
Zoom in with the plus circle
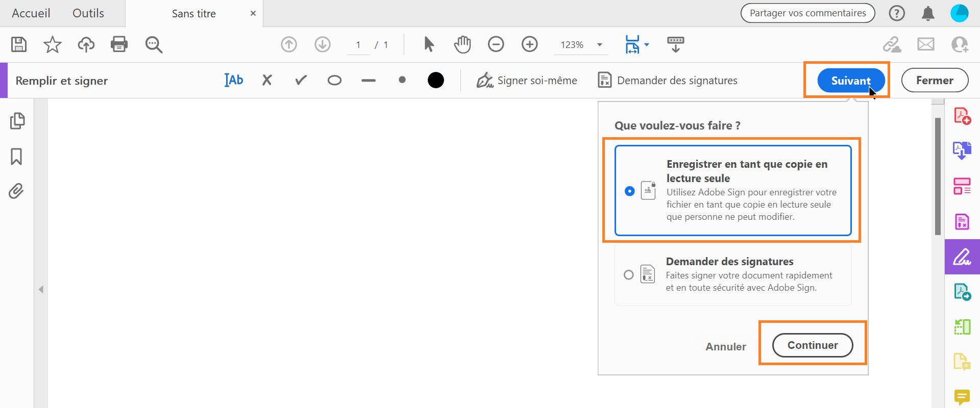(x=530, y=44)
